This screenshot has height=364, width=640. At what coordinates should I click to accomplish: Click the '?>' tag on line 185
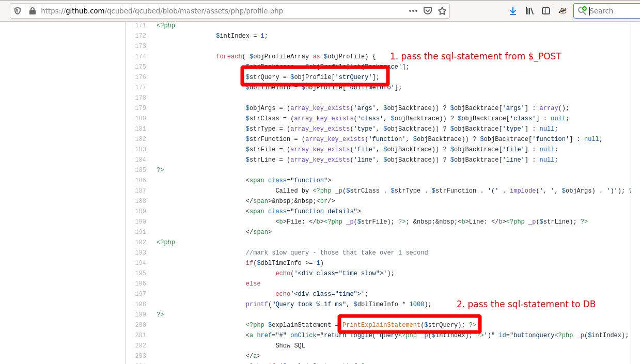coord(160,170)
